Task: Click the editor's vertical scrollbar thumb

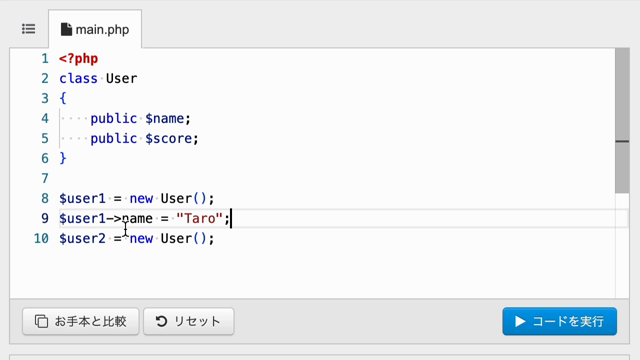Action: pyautogui.click(x=622, y=120)
